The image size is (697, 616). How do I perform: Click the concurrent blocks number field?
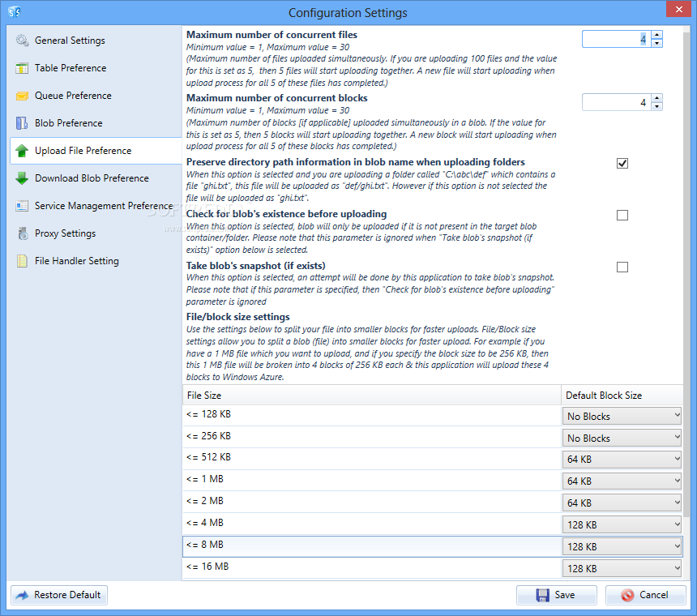(x=617, y=102)
